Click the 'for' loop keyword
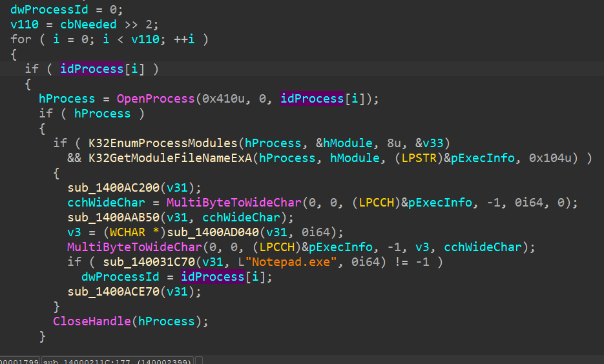This screenshot has width=604, height=364. [x=21, y=39]
